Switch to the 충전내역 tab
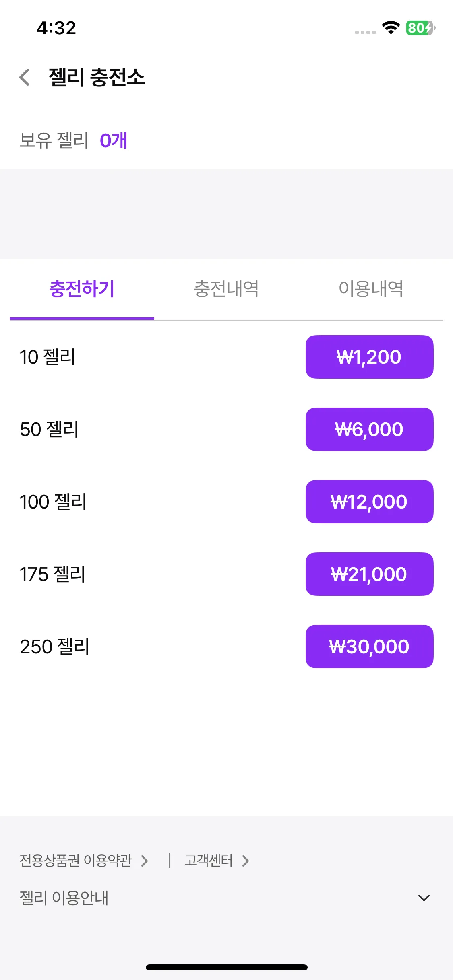Viewport: 453px width, 980px height. coord(226,289)
